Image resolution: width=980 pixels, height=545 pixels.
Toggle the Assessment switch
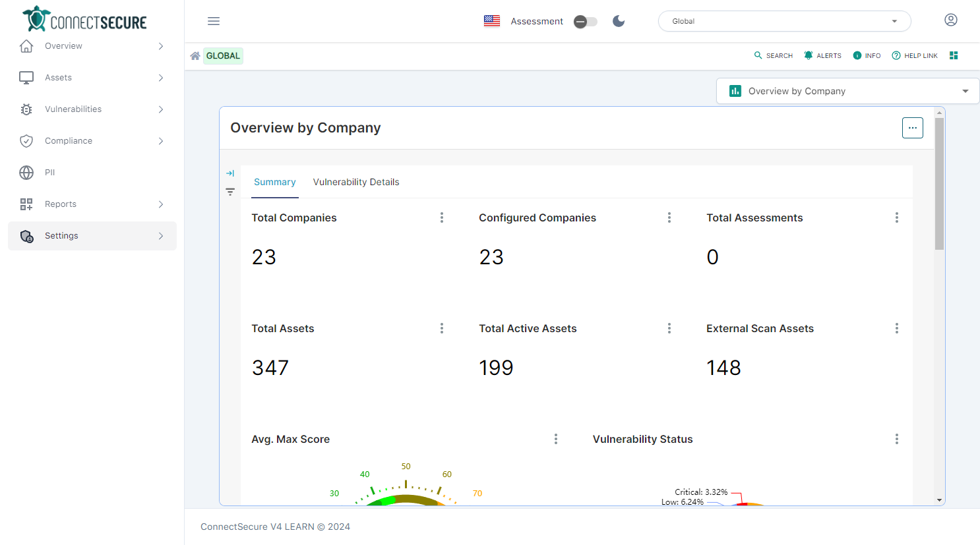click(585, 22)
